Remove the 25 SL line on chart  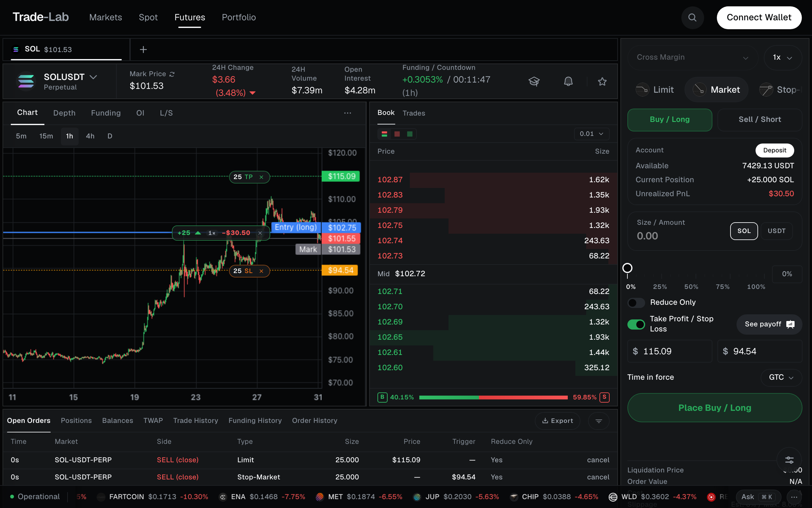point(261,271)
